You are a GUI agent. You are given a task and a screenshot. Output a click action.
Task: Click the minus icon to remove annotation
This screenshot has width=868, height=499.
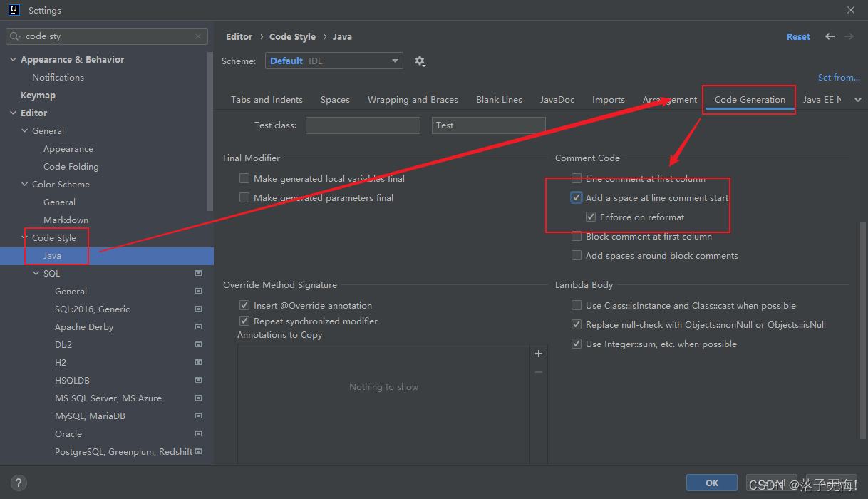click(539, 372)
